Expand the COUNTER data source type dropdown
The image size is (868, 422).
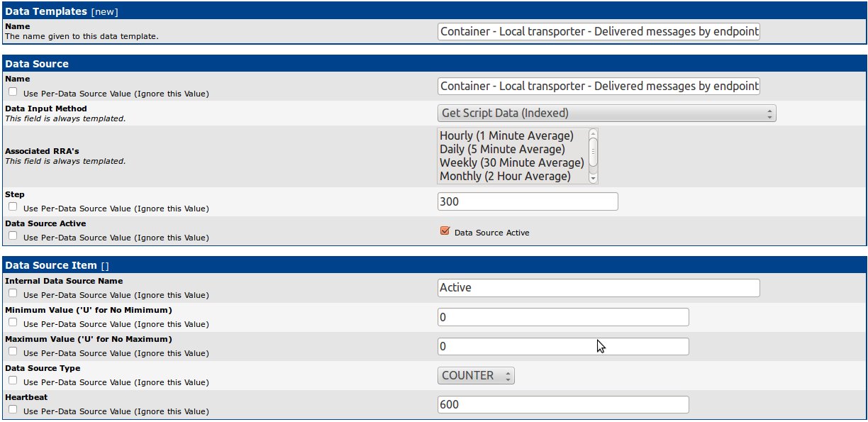476,376
